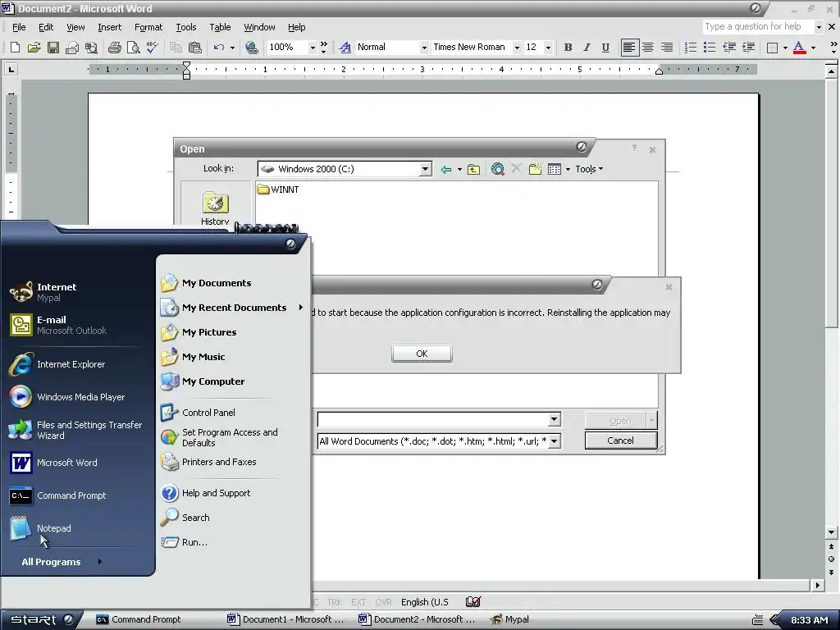Toggle Italic formatting
The height and width of the screenshot is (630, 840).
[587, 47]
